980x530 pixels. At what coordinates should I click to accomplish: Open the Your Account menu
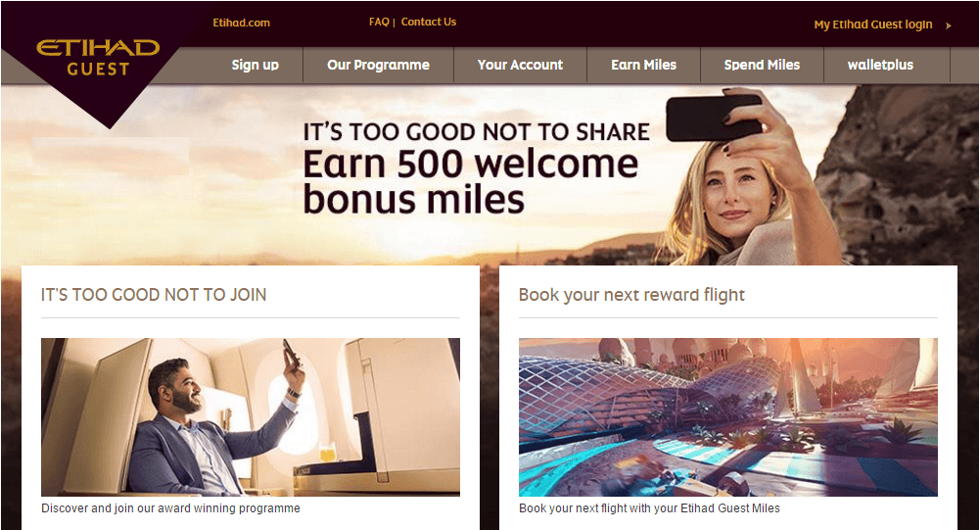pos(520,65)
